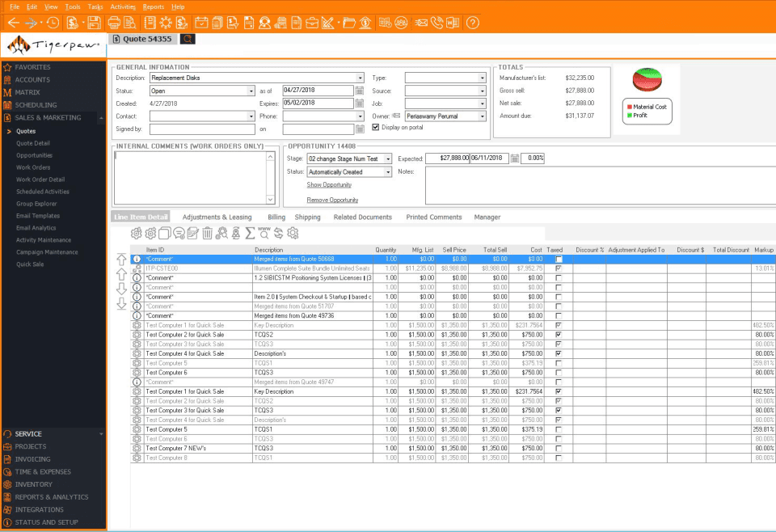
Task: Click info icon on Merged items 50668 row
Action: pos(137,259)
